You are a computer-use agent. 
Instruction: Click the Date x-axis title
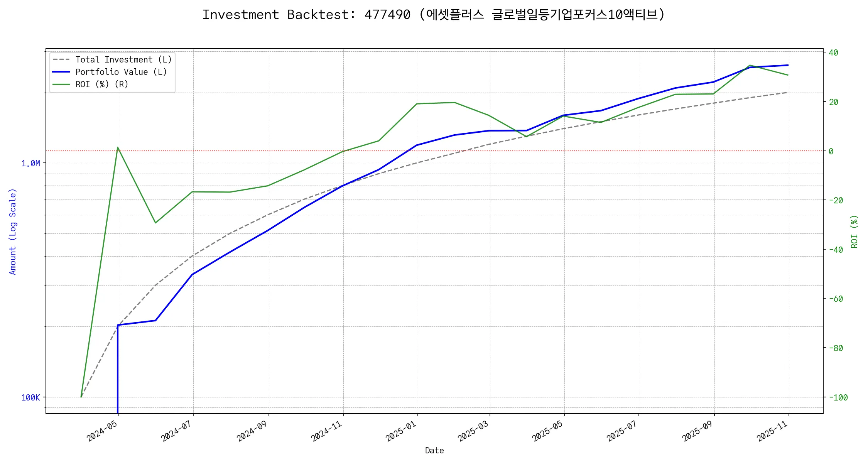click(434, 451)
